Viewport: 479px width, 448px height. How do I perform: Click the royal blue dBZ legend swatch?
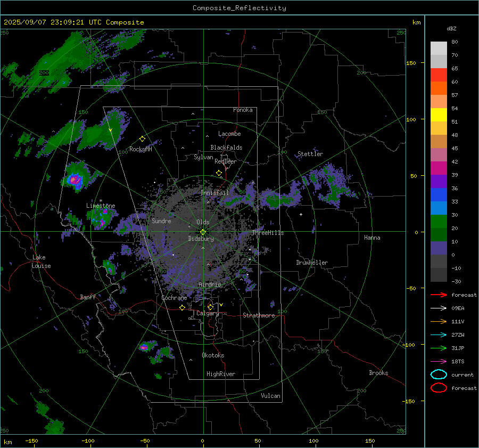point(439,195)
